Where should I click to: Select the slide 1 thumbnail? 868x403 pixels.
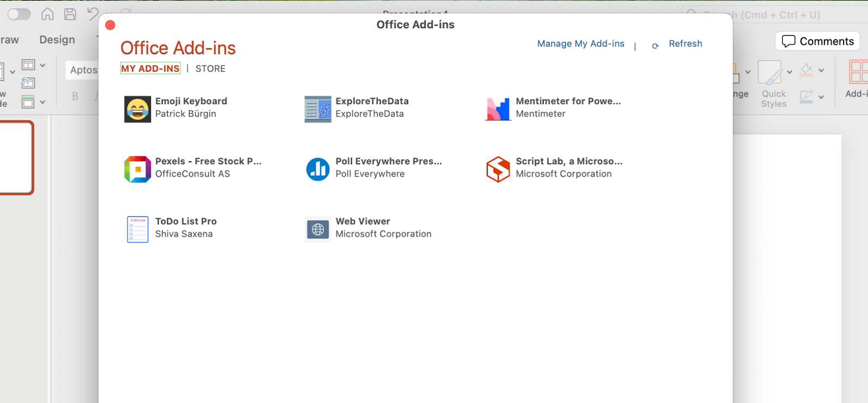coord(16,157)
